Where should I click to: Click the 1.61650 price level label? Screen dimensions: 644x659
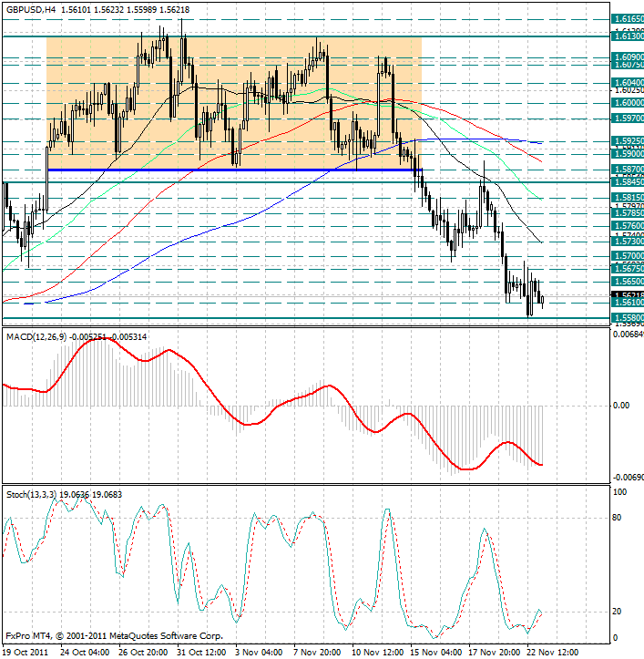tap(628, 18)
